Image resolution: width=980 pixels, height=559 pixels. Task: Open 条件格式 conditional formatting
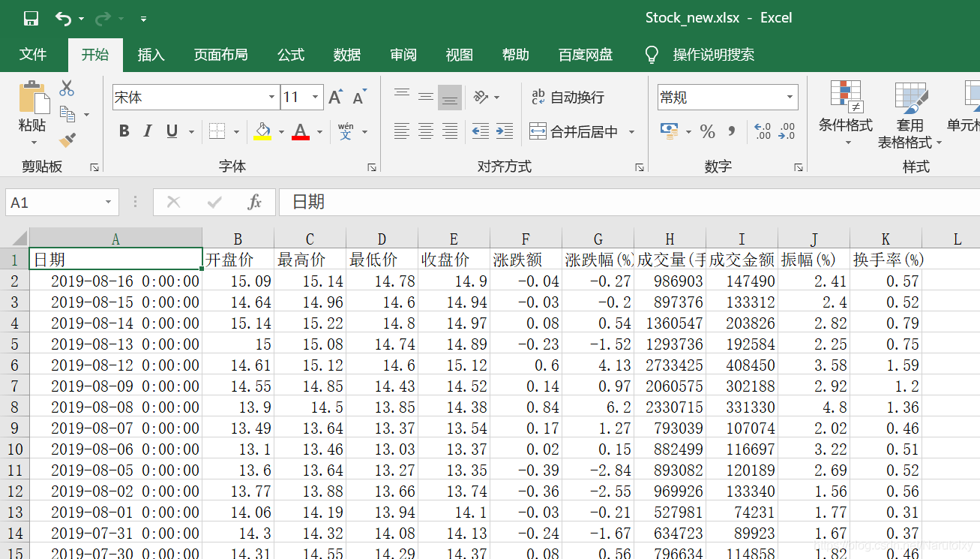tap(846, 114)
